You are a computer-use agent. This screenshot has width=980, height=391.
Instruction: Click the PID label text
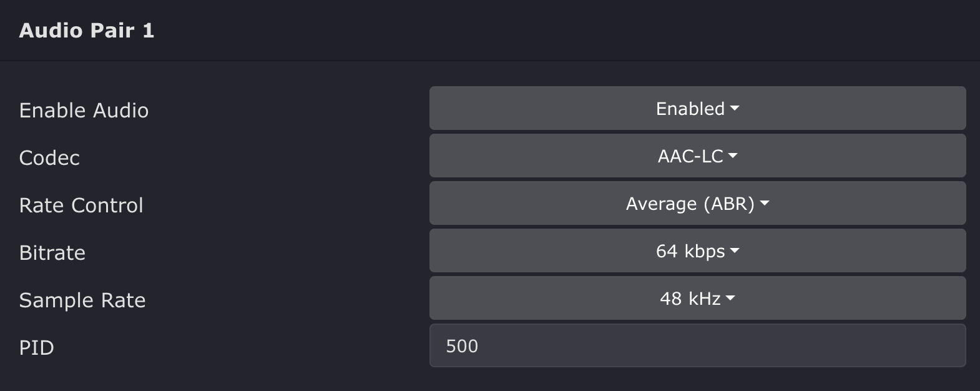point(36,348)
